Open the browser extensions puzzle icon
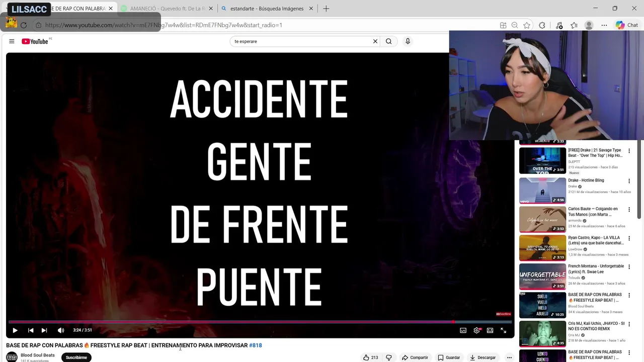 542,25
